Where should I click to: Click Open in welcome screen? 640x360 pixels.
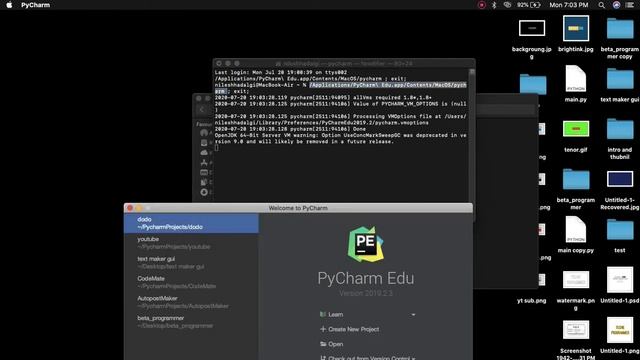pos(331,344)
